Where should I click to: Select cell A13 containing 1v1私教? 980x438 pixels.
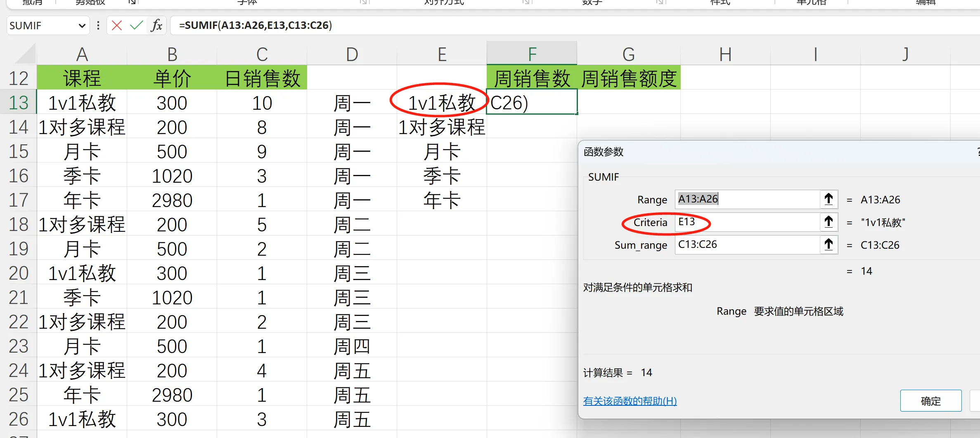pos(82,102)
